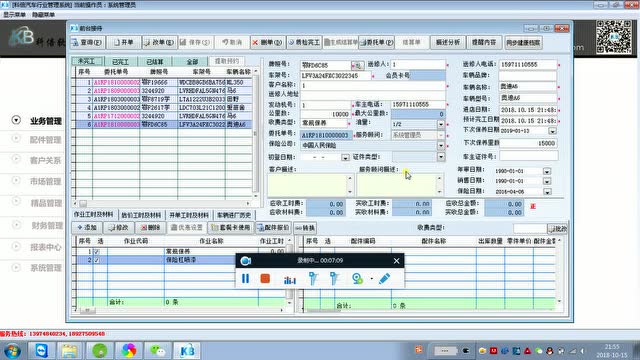Open the file explorer folder in the taskbar
This screenshot has width=640, height=360.
tap(70, 351)
